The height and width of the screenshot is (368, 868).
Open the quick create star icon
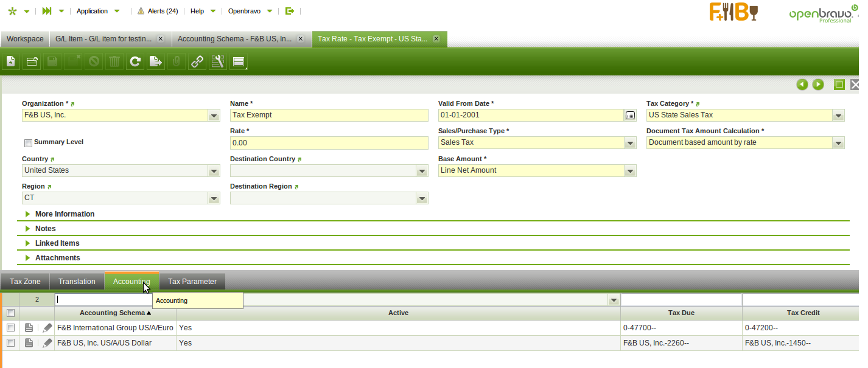coord(12,11)
